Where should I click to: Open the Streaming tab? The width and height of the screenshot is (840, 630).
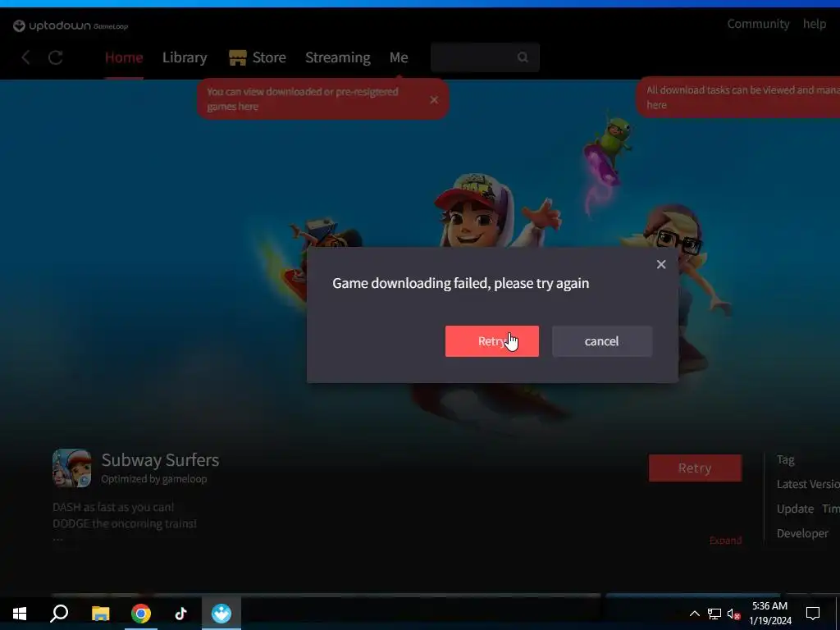click(x=337, y=57)
